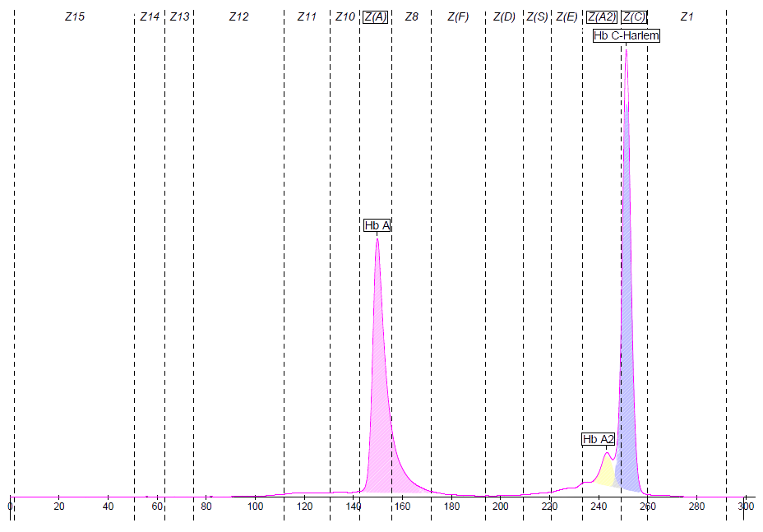The image size is (763, 532).
Task: Click the 60 tick on x-axis
Action: pyautogui.click(x=157, y=506)
